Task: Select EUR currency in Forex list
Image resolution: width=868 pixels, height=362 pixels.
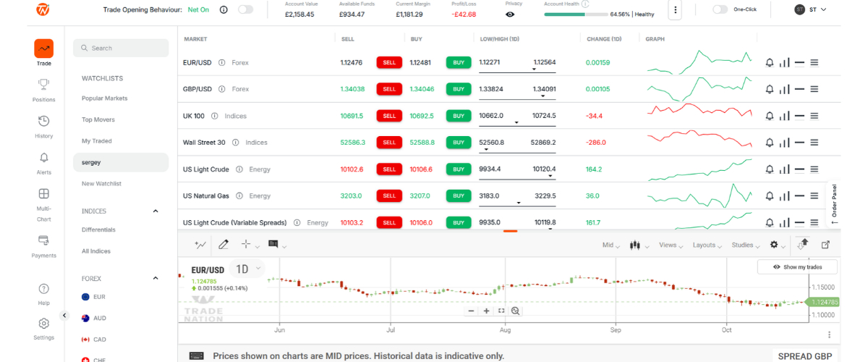Action: point(94,297)
